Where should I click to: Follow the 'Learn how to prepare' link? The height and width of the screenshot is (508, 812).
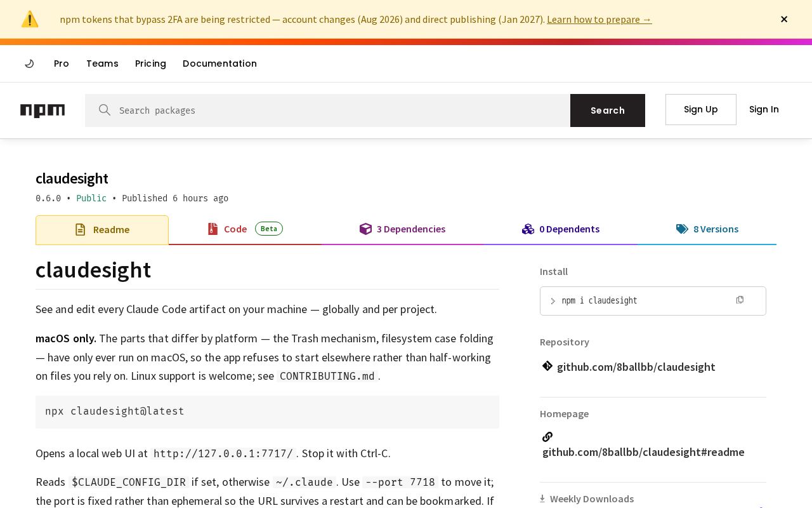click(599, 19)
